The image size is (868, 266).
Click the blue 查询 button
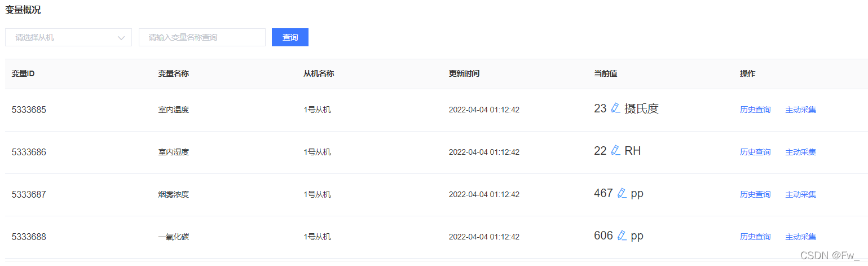(290, 37)
